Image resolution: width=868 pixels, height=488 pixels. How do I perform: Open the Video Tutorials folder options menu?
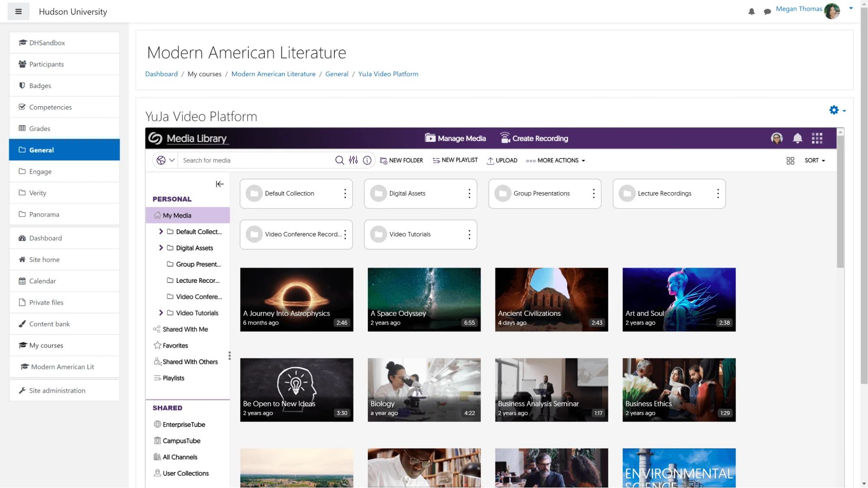[469, 234]
